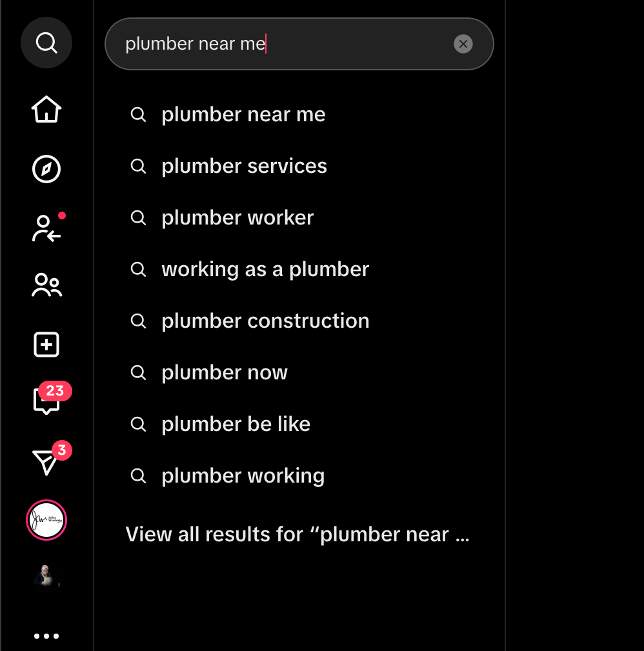Open the pink-ringed profile avatar

(x=46, y=519)
